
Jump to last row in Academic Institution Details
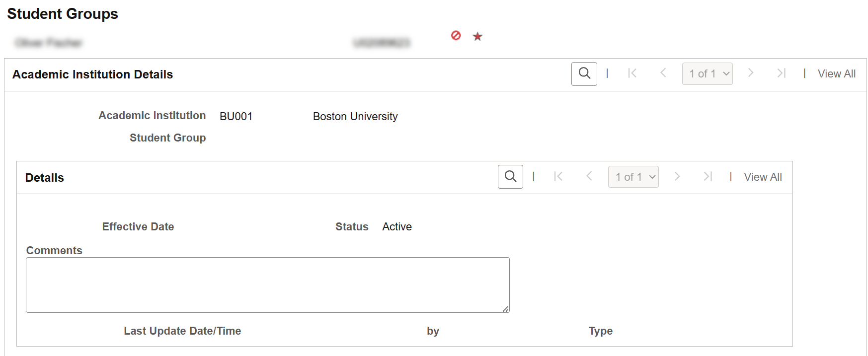[x=781, y=73]
